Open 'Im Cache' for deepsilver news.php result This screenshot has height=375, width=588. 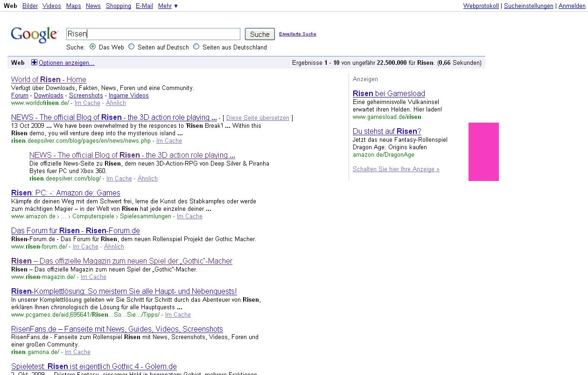point(169,140)
